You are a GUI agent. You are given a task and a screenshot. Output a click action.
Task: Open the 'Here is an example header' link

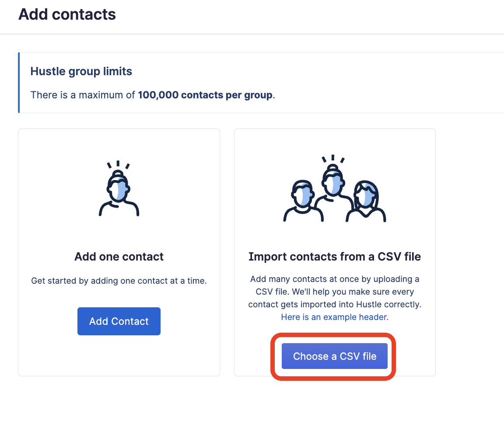[x=335, y=317]
